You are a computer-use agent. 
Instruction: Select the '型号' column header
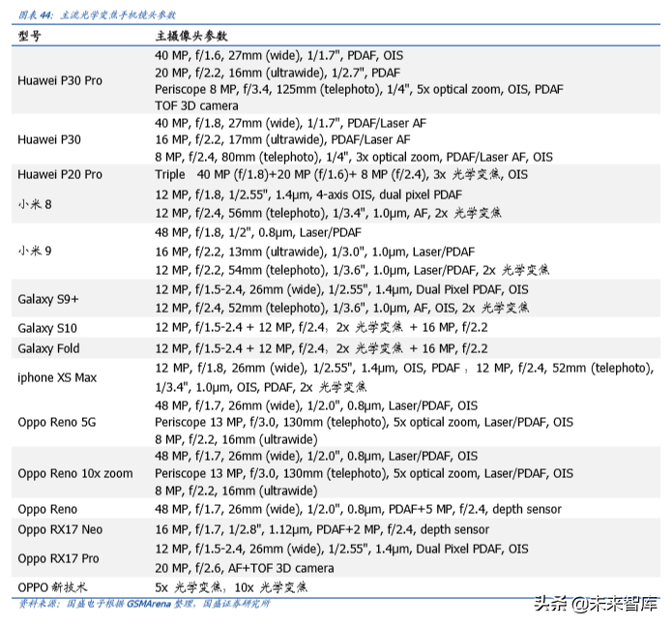(30, 36)
